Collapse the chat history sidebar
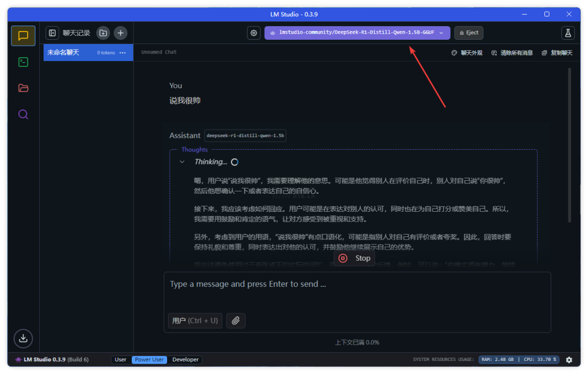The height and width of the screenshot is (374, 588). 52,33
